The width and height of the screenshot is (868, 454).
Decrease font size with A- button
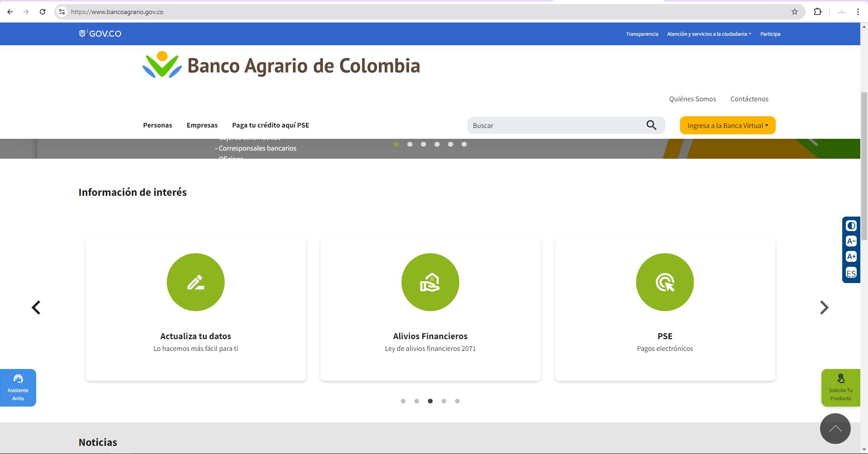(851, 241)
